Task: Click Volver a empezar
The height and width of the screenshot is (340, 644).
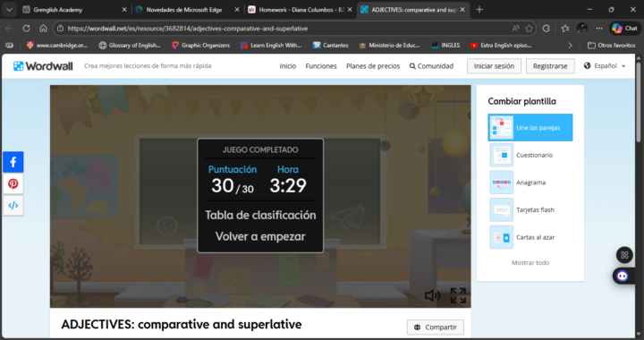Action: coord(260,236)
